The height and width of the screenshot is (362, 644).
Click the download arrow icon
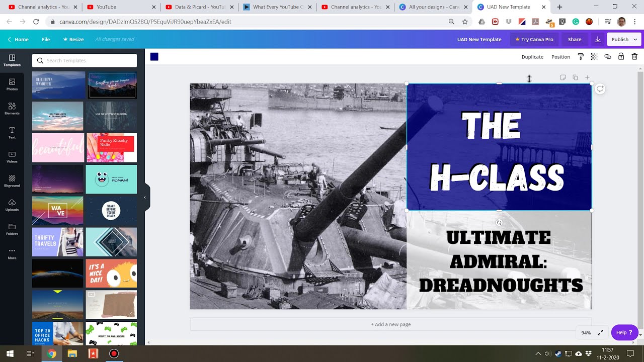(598, 39)
